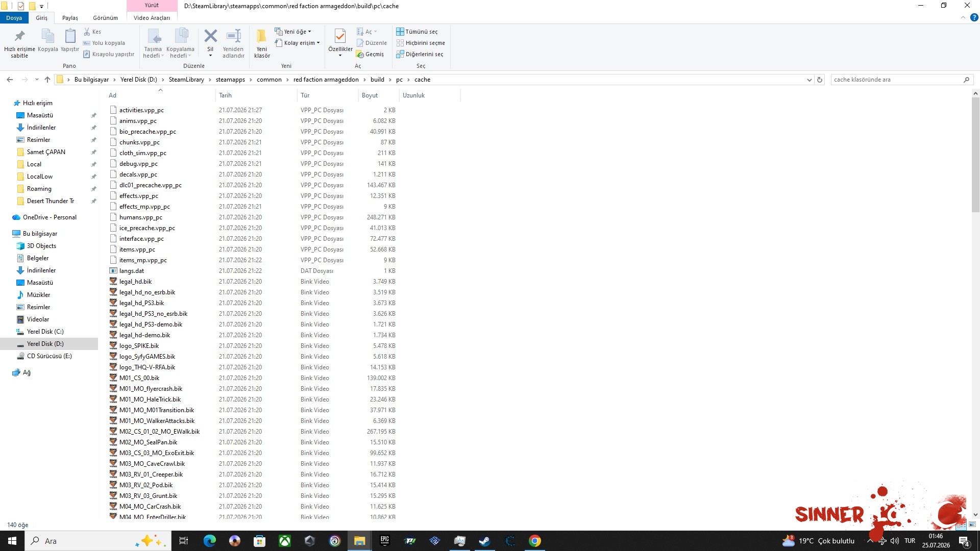Screen dimensions: 980x551
Task: Click the Yürüt contextual tab header
Action: click(152, 6)
